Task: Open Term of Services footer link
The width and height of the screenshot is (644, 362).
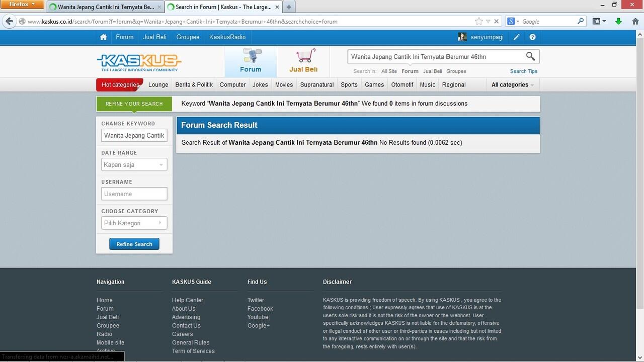Action: point(193,351)
